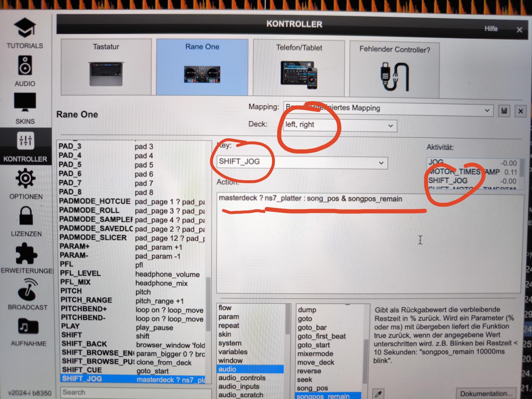Open the Erweiterungen puzzle section
This screenshot has height=399, width=532.
click(26, 258)
